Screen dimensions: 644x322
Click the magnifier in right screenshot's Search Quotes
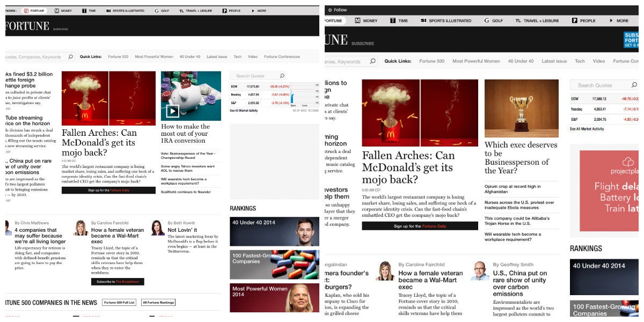point(634,85)
